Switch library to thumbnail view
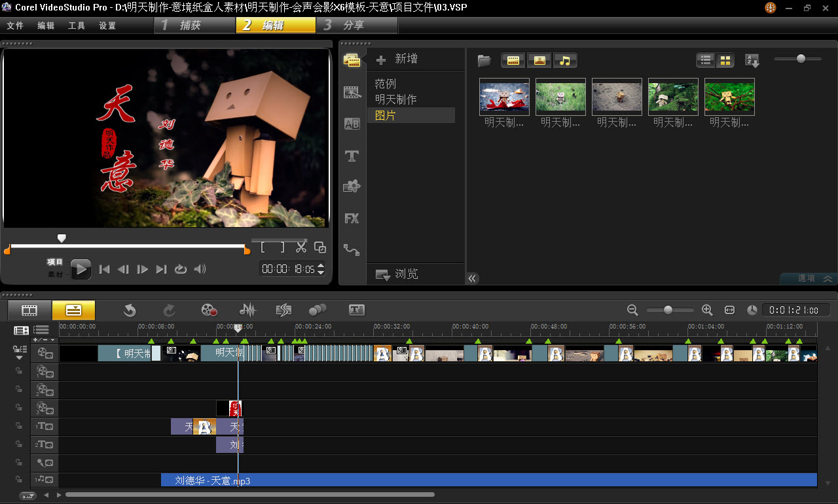Image resolution: width=838 pixels, height=504 pixels. point(725,61)
